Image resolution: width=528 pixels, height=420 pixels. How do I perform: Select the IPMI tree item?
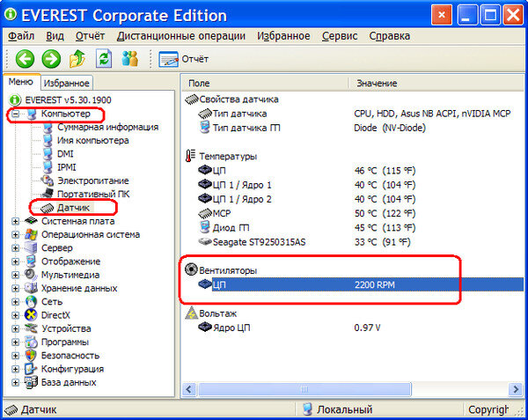(67, 167)
